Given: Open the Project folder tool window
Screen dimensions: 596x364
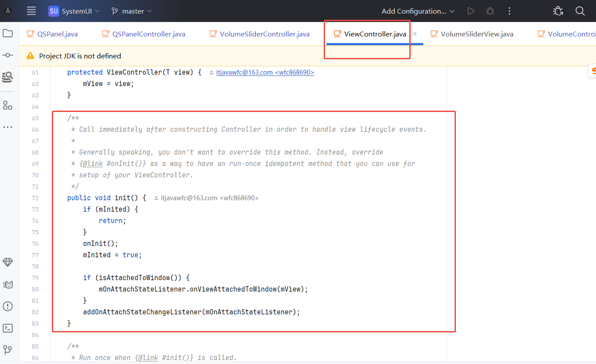Looking at the screenshot, I should pos(7,33).
